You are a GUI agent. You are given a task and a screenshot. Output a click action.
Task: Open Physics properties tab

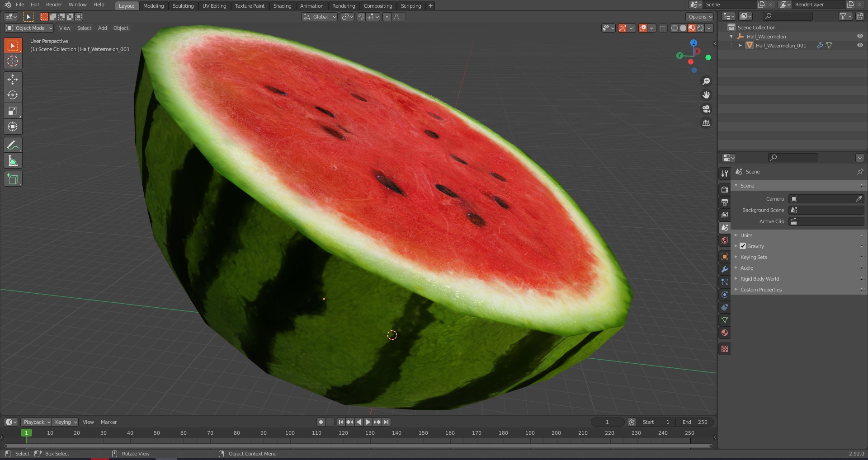click(x=725, y=295)
